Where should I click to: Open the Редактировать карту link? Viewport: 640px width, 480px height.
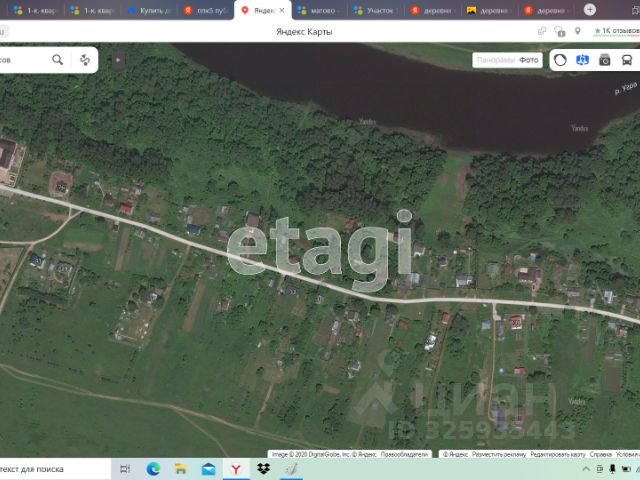[558, 454]
